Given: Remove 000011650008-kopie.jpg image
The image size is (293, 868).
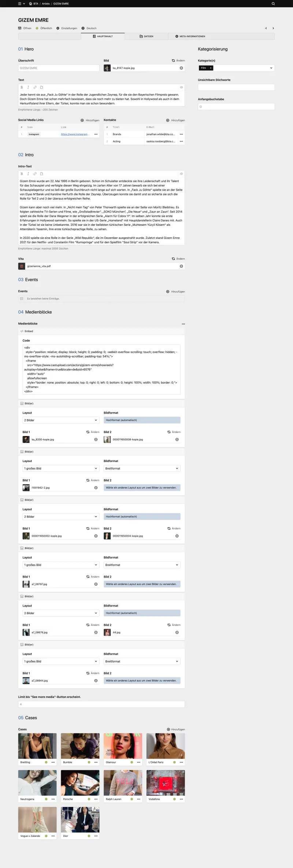Looking at the screenshot, I should [177, 440].
